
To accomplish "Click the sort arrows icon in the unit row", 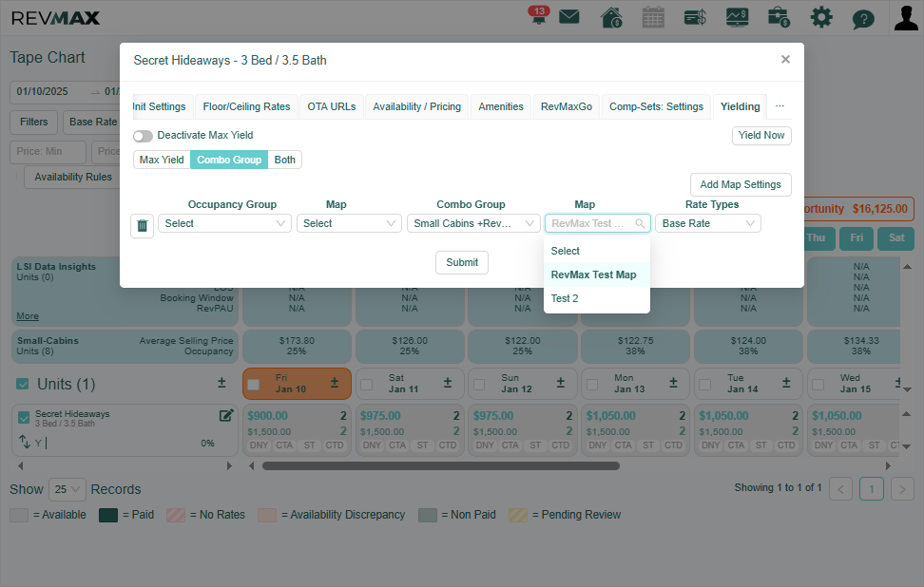I will click(24, 441).
